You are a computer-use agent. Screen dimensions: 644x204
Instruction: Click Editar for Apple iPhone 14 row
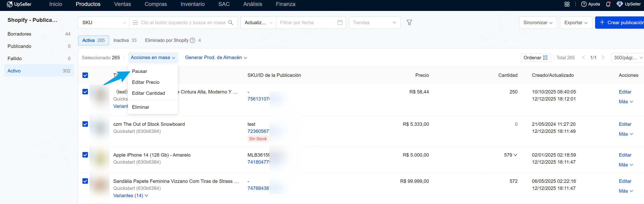click(x=625, y=155)
